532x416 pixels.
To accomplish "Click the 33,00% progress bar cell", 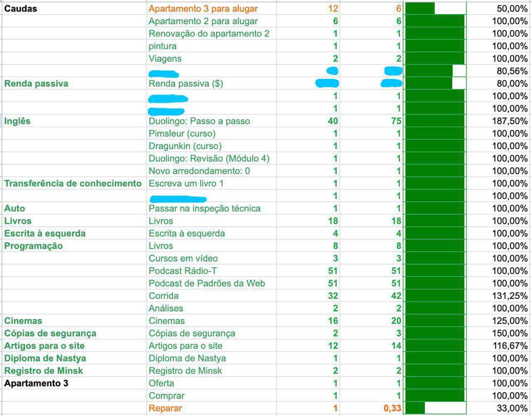I will [435, 408].
